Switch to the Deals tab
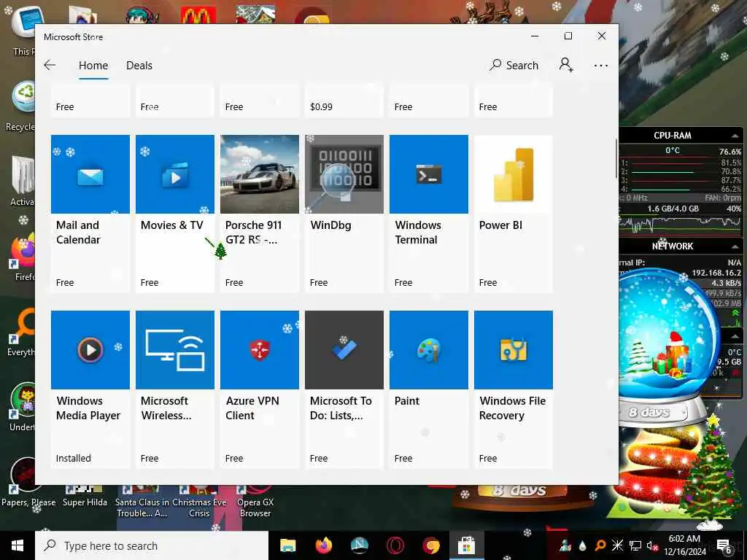This screenshot has width=747, height=560. coord(139,65)
